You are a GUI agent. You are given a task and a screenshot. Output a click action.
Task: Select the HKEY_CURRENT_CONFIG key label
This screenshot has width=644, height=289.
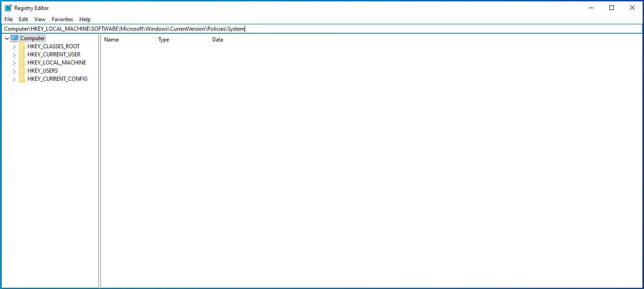(58, 79)
